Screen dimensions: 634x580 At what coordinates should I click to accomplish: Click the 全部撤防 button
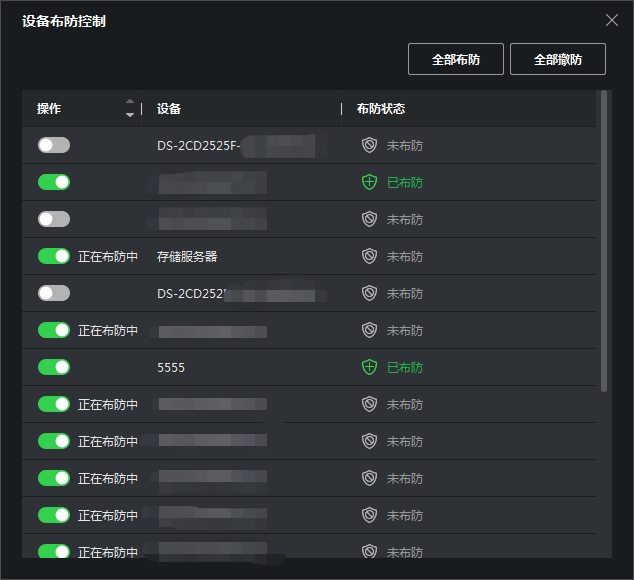(x=557, y=60)
